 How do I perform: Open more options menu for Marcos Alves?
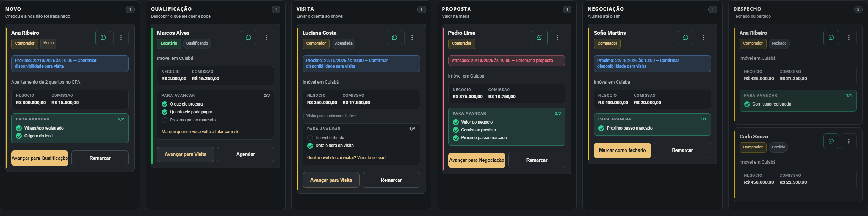[x=266, y=38]
